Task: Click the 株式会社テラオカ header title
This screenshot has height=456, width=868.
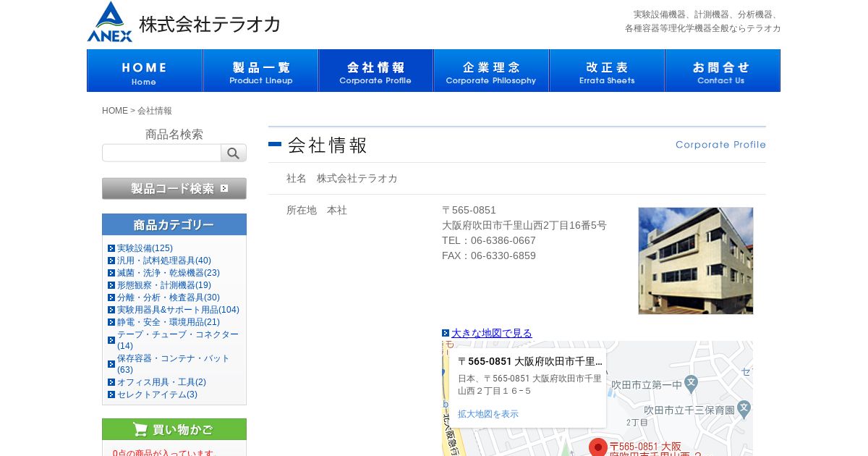Action: click(210, 25)
